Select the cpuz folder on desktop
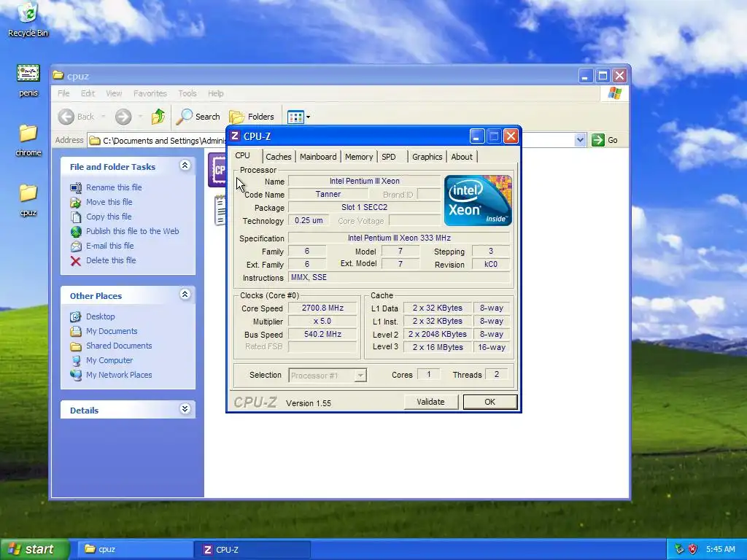The height and width of the screenshot is (560, 747). point(28,200)
